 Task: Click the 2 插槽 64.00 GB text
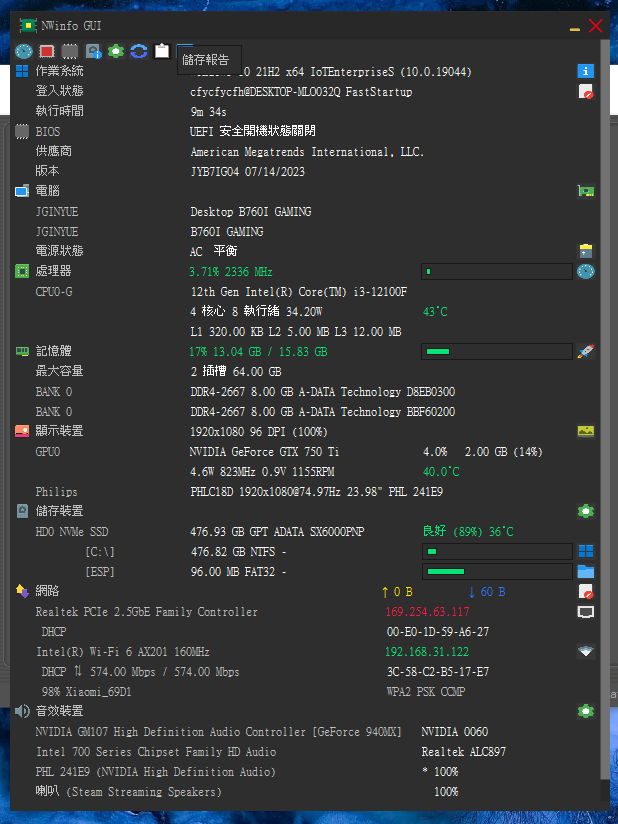click(236, 372)
